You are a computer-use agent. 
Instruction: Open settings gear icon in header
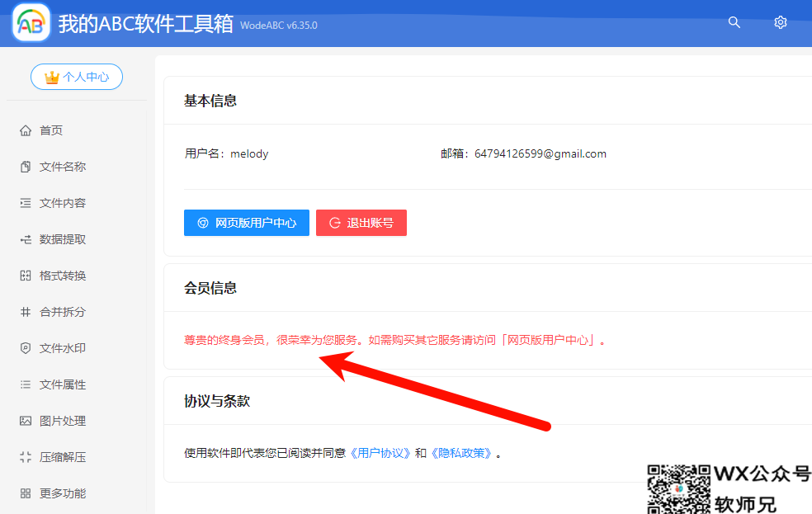(781, 22)
